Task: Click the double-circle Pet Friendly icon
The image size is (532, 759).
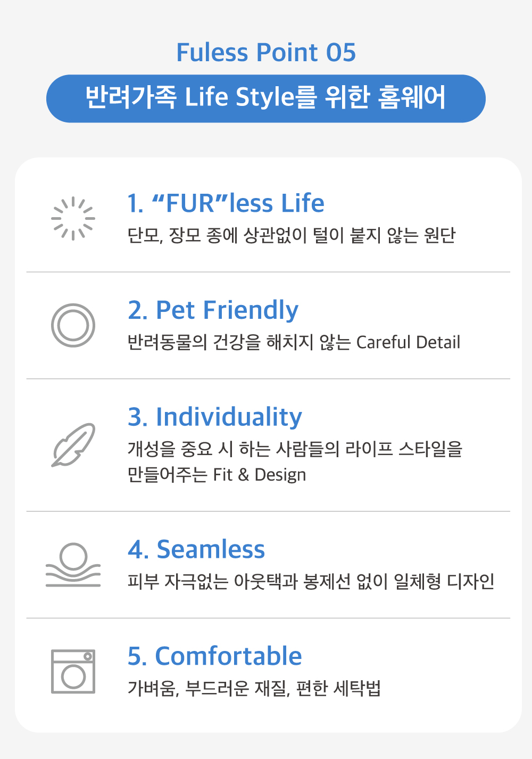Action: pyautogui.click(x=73, y=325)
